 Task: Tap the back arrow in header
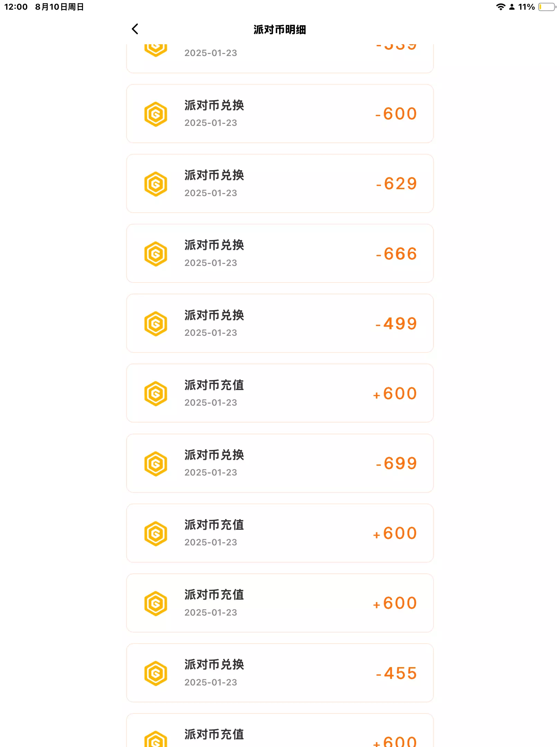[x=135, y=29]
